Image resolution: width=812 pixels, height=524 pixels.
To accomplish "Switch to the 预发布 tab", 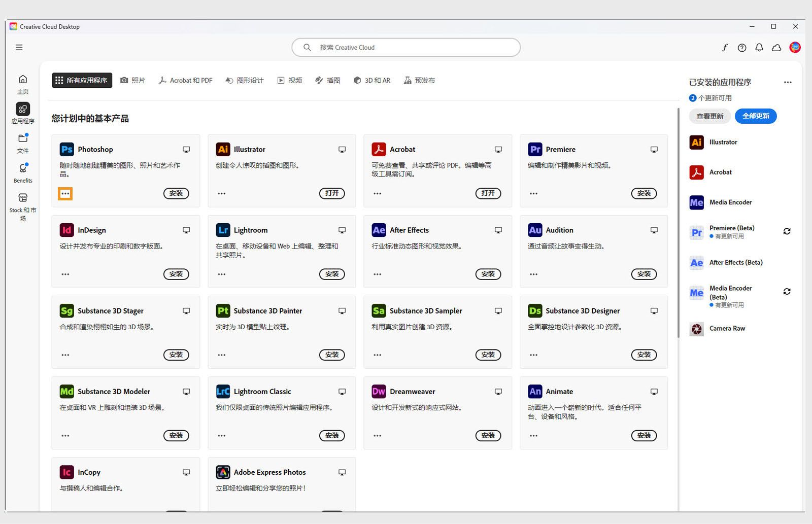I will tap(420, 80).
